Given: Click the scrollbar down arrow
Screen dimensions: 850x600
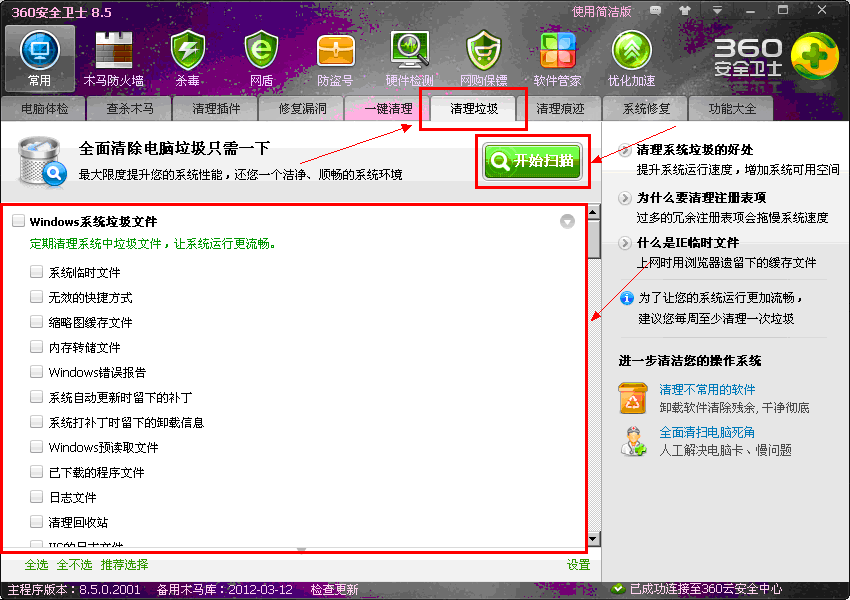Looking at the screenshot, I should pyautogui.click(x=594, y=539).
